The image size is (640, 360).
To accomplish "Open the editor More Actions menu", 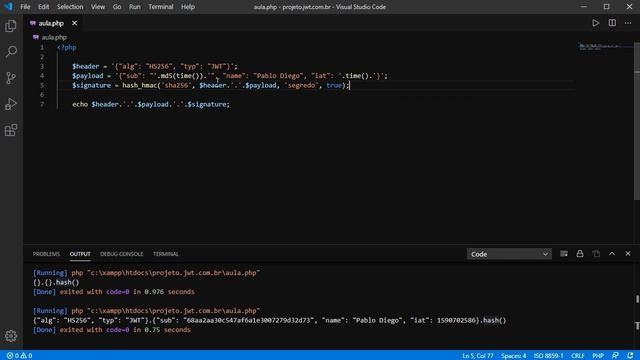I will click(628, 23).
